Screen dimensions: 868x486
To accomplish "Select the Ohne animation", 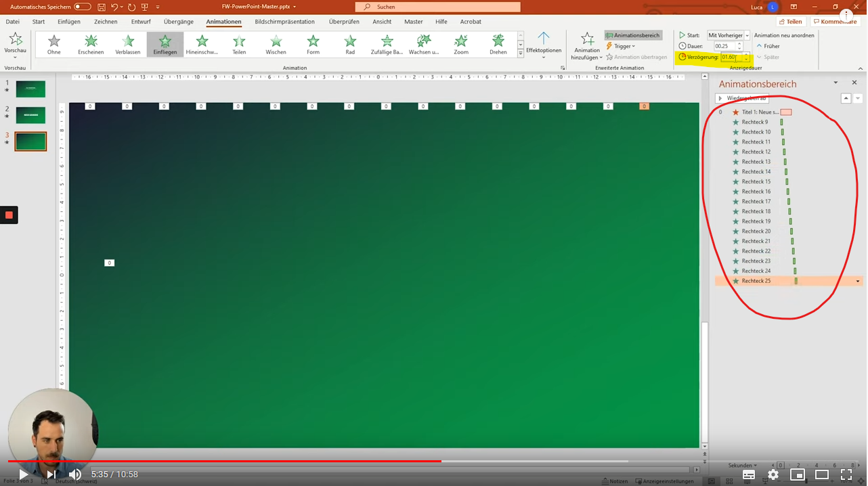I will coord(54,45).
